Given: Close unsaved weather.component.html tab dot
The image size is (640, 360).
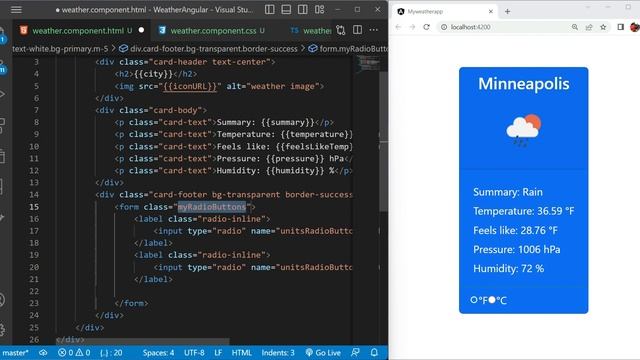Looking at the screenshot, I should pos(141,30).
